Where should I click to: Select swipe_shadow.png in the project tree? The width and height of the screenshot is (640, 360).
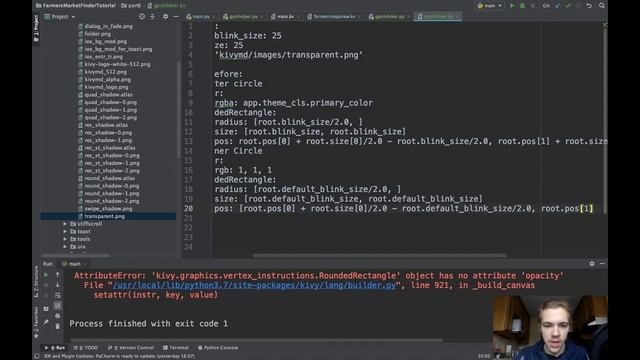[x=108, y=209]
